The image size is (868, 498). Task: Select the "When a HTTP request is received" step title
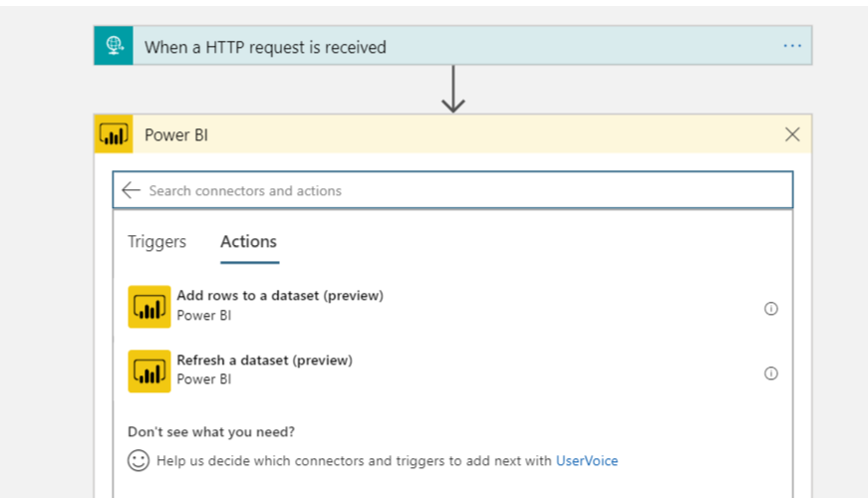(x=265, y=47)
